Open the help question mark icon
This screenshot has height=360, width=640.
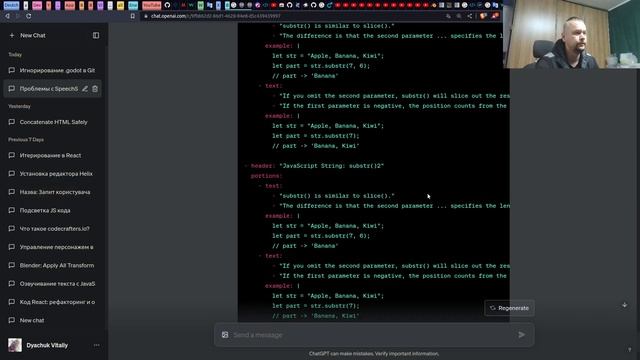click(x=629, y=349)
